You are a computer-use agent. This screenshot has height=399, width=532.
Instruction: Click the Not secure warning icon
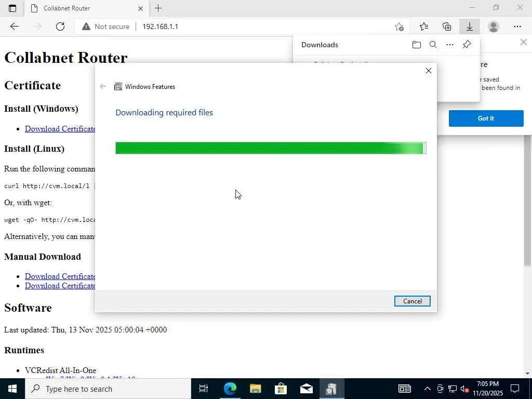click(x=86, y=26)
